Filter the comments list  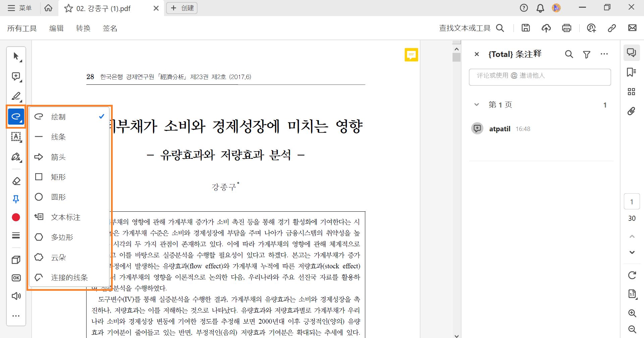click(587, 54)
